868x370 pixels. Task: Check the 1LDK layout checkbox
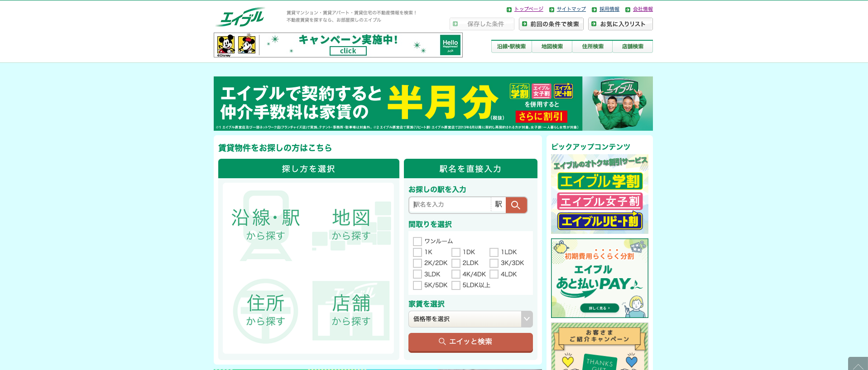point(494,252)
